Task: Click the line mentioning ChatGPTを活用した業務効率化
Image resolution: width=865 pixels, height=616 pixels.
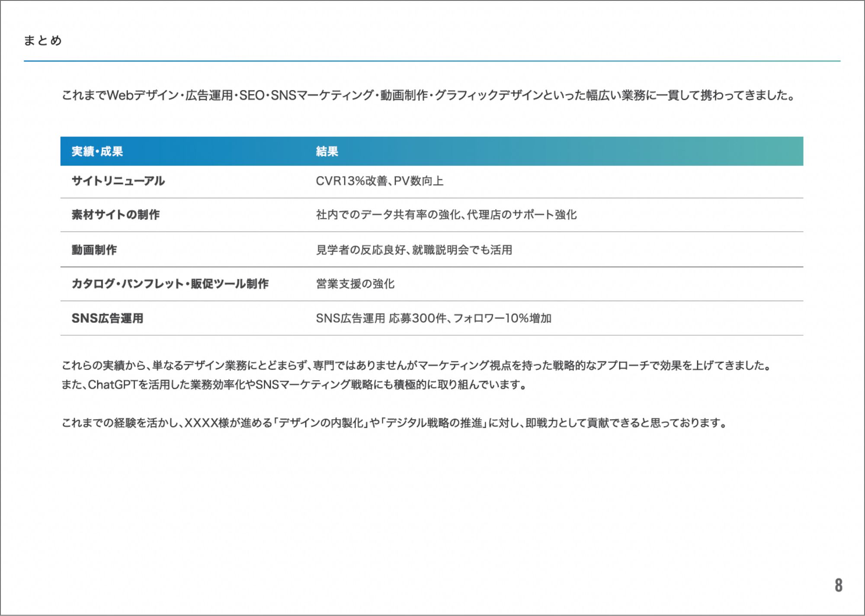Action: point(294,385)
